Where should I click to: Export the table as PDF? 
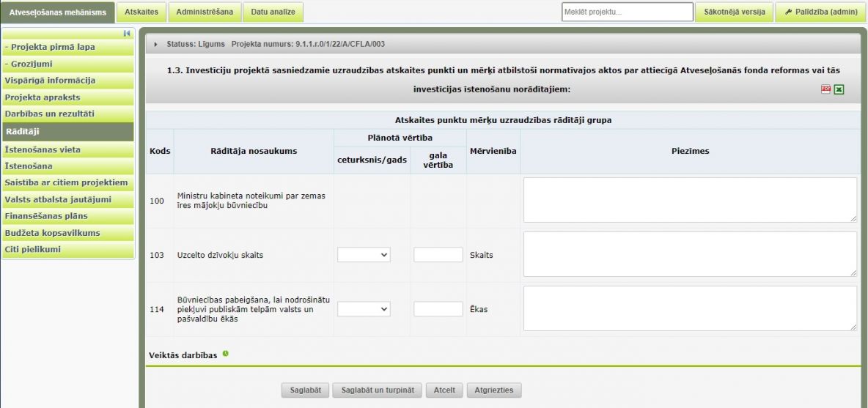825,89
